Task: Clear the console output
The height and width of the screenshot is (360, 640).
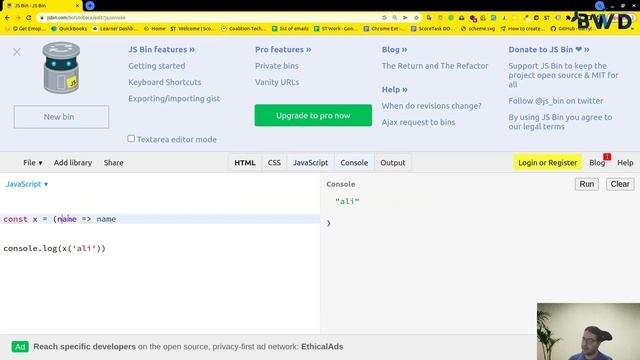Action: 620,184
